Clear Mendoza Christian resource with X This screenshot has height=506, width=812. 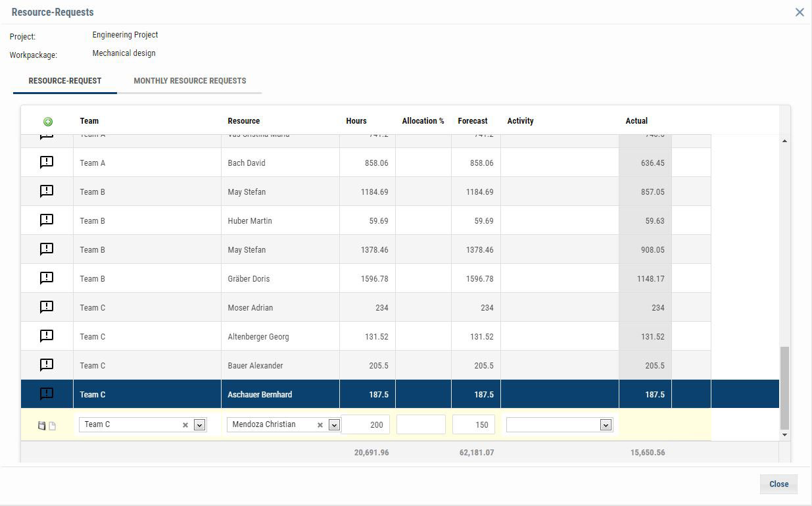point(320,425)
